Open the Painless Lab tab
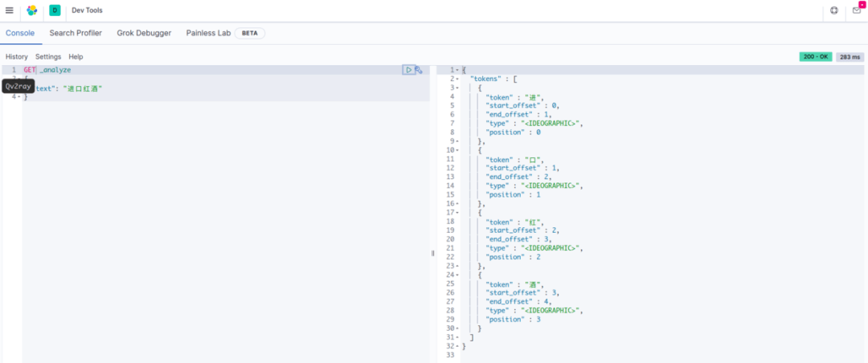 208,33
